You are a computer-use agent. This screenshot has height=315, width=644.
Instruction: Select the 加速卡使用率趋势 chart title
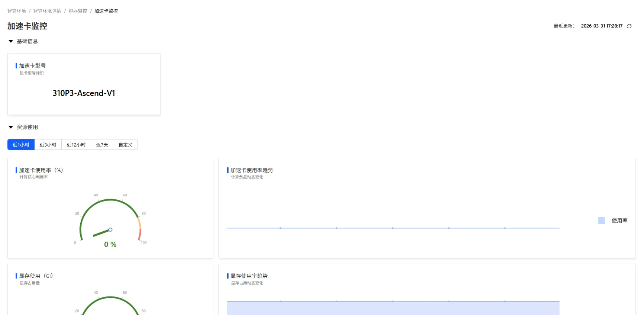[252, 170]
